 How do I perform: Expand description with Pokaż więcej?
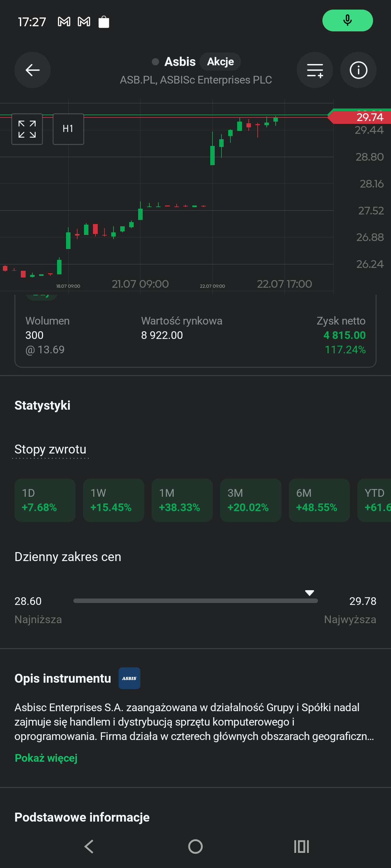(x=46, y=758)
